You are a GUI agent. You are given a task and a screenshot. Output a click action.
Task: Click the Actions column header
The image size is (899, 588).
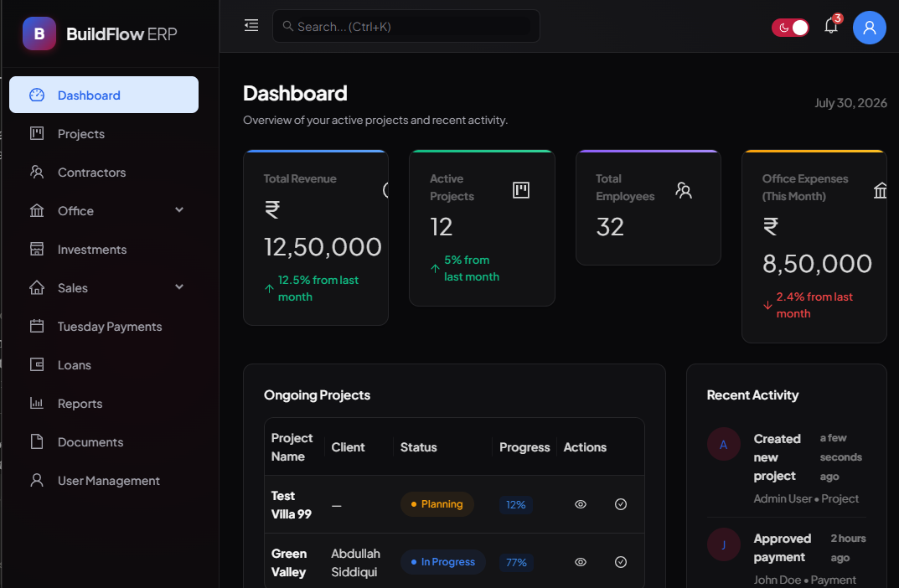[x=585, y=447]
